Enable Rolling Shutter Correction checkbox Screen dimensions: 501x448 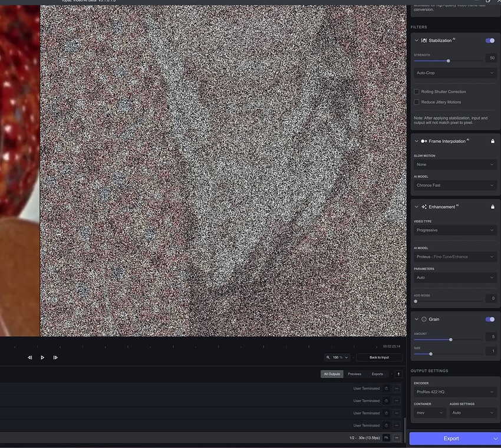416,92
